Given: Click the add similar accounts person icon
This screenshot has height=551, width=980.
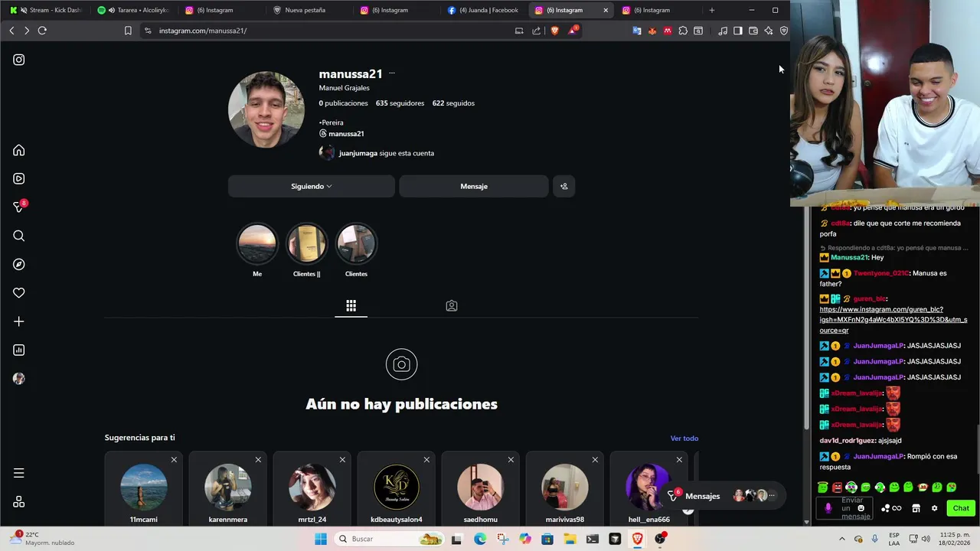Looking at the screenshot, I should coord(563,186).
